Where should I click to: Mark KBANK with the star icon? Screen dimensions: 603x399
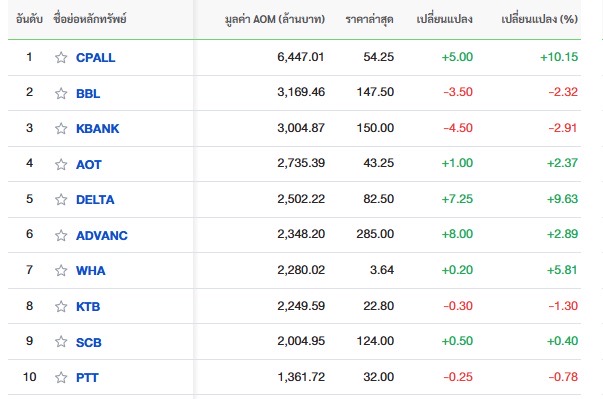coord(61,128)
